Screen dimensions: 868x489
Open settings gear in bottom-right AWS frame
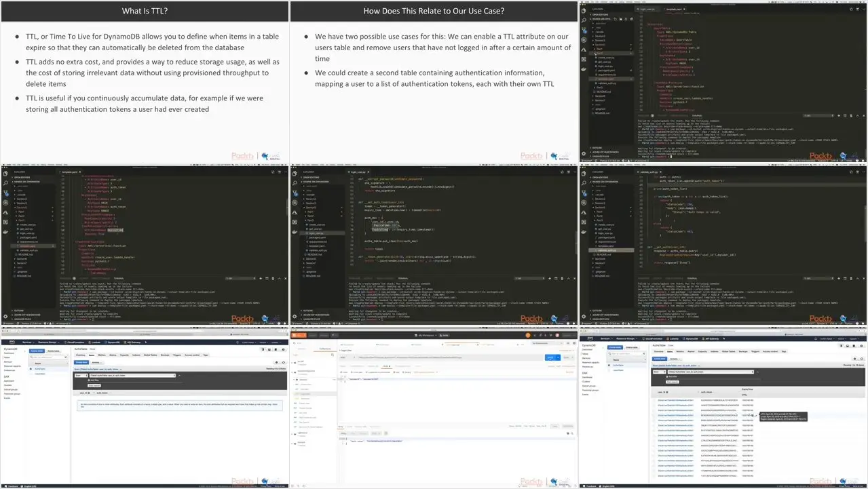pos(854,359)
